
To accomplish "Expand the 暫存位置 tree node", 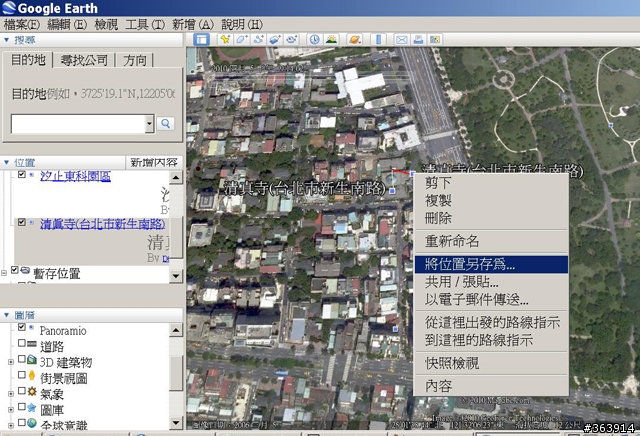I will pyautogui.click(x=4, y=273).
